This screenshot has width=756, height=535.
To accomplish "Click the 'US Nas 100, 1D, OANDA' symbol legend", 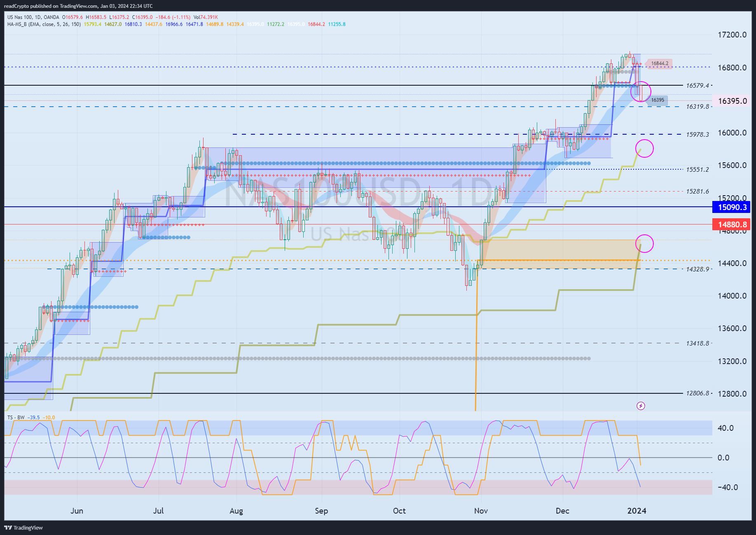I will coord(33,17).
